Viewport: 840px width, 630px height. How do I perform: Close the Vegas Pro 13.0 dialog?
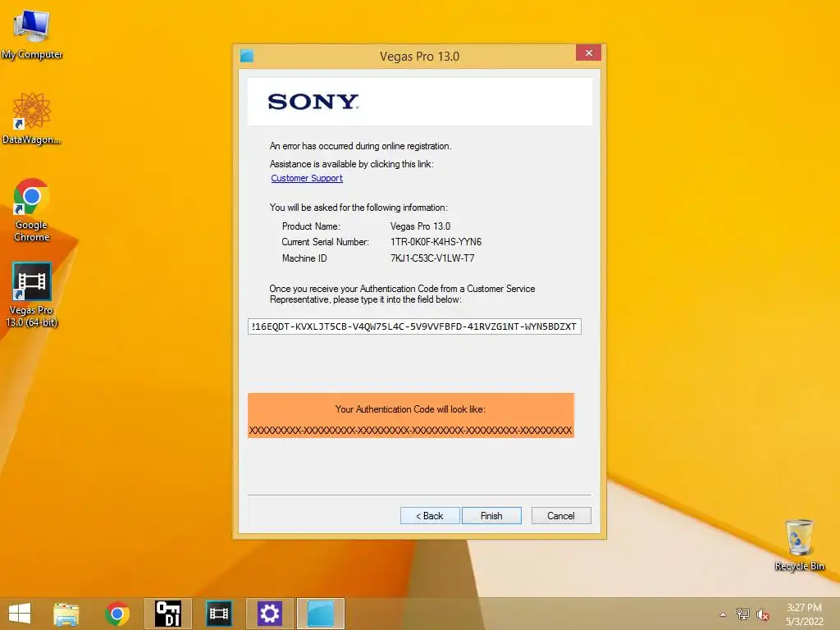[588, 53]
